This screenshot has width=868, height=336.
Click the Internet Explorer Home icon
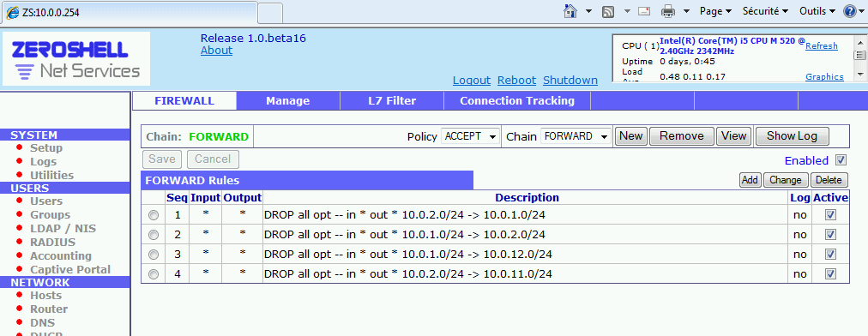click(x=570, y=11)
